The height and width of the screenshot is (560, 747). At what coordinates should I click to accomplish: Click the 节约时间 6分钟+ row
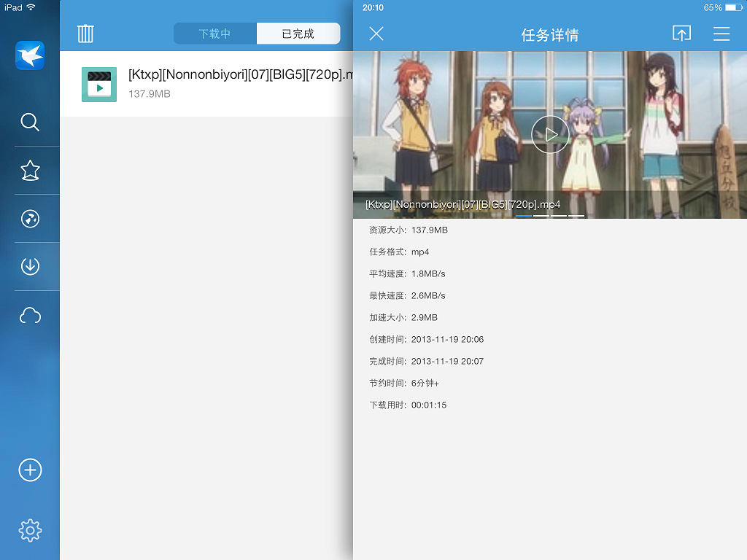click(x=404, y=384)
